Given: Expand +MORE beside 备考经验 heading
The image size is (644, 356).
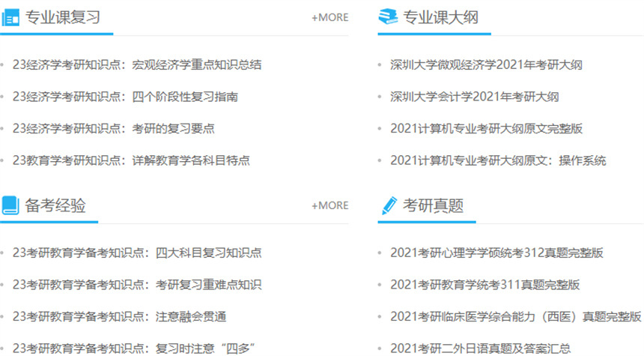Looking at the screenshot, I should [x=329, y=205].
